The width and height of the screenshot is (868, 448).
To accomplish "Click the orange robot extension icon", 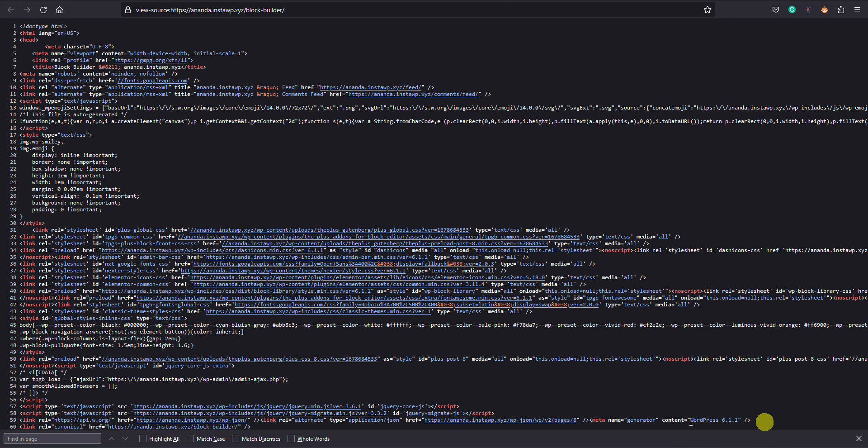I will (x=824, y=10).
